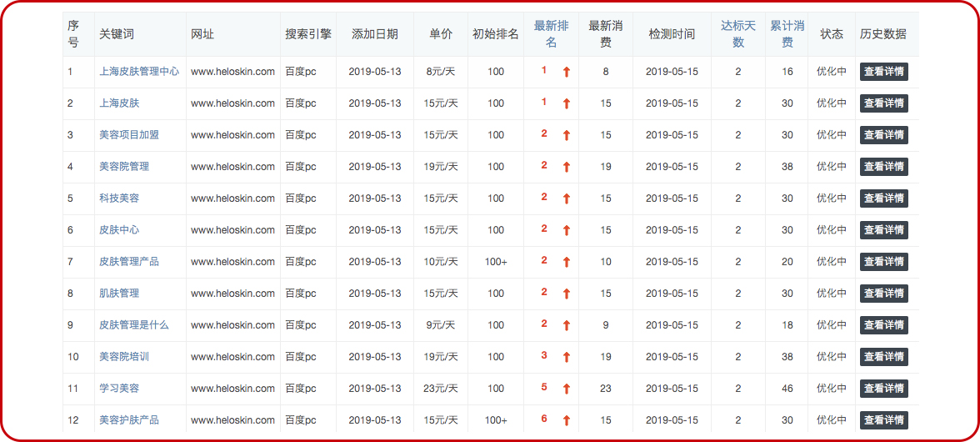Click rank arrow icon beside 皮肤管理产品
The width and height of the screenshot is (980, 442).
click(x=567, y=263)
